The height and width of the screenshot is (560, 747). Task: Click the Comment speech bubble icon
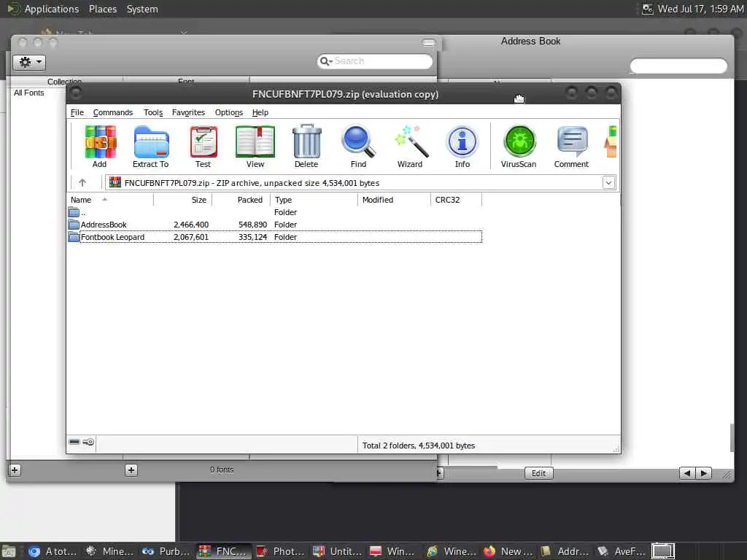coord(572,141)
